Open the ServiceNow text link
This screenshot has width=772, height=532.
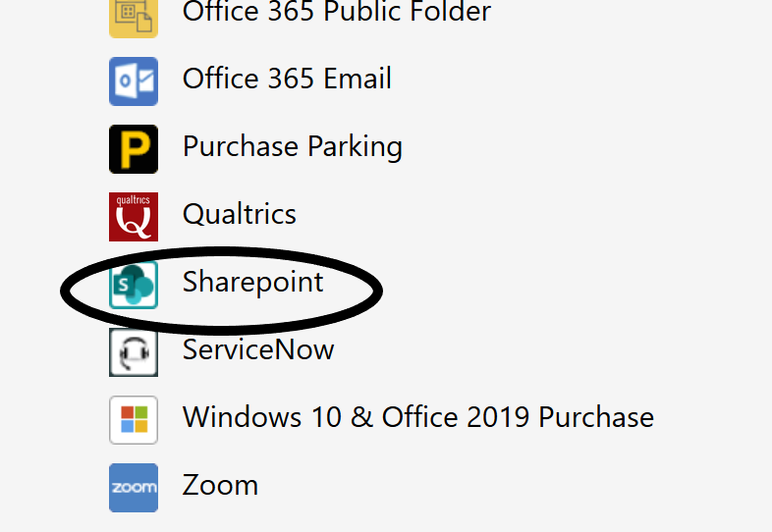pos(257,349)
